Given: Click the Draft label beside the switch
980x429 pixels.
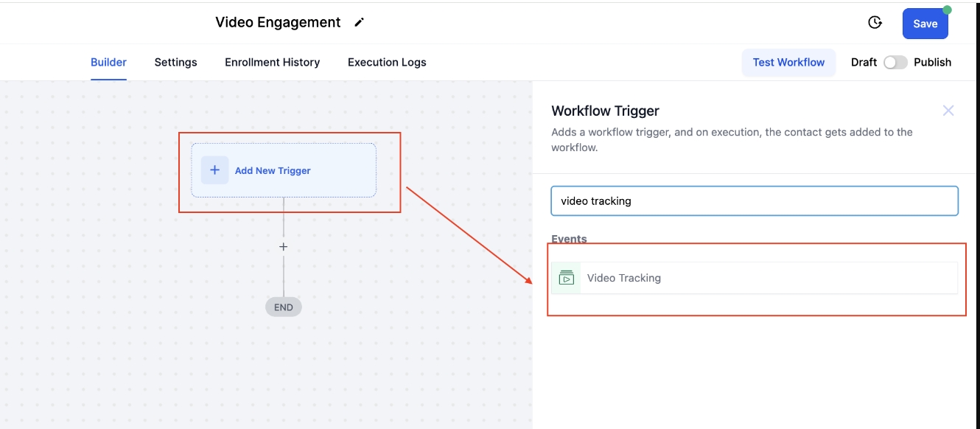Looking at the screenshot, I should 864,63.
